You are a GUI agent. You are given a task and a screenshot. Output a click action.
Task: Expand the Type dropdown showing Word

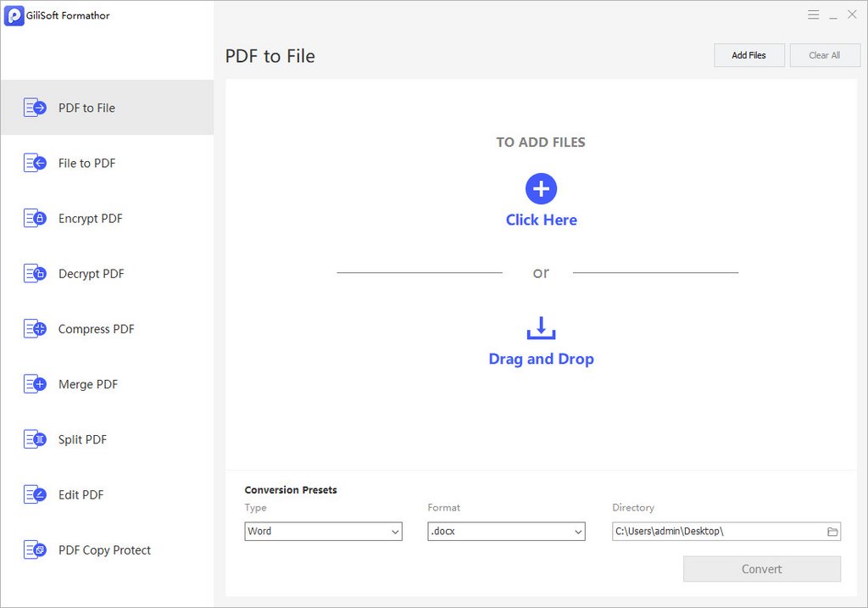(x=324, y=532)
